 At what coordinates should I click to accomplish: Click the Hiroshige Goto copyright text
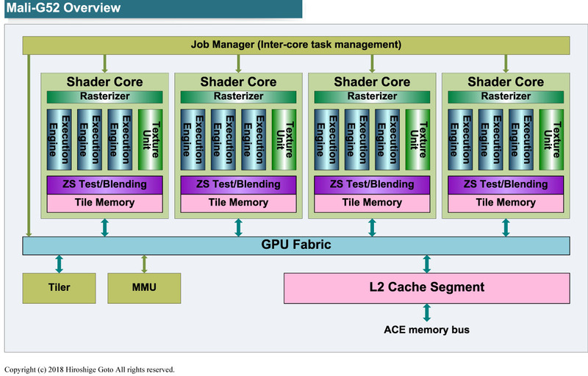point(89,369)
